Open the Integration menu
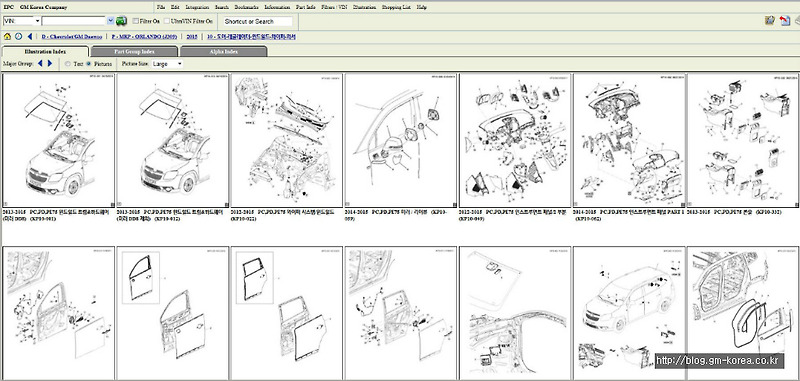This screenshot has width=800, height=381. coord(197,7)
